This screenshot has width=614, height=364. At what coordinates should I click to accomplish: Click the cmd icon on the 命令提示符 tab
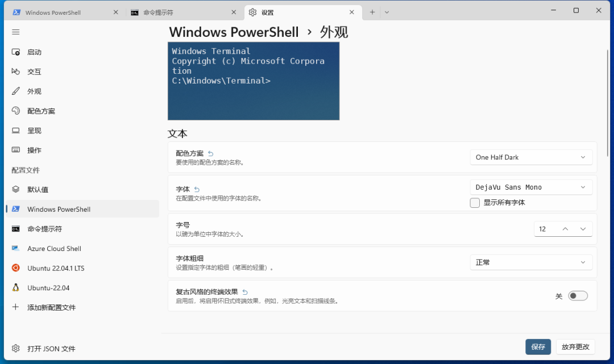click(x=134, y=12)
